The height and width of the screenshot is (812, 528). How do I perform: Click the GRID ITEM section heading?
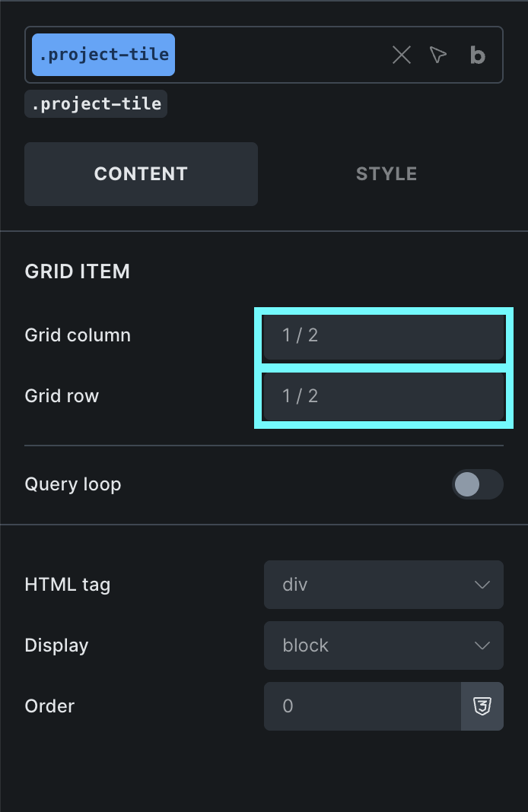(78, 271)
